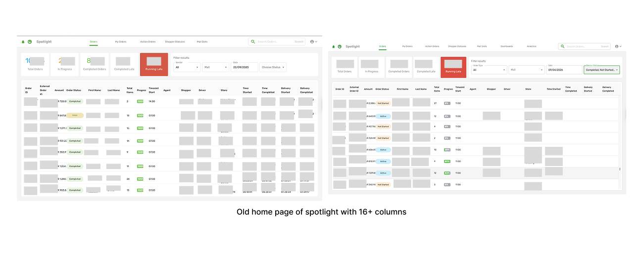This screenshot has width=644, height=253.
Task: Open the account avatar icon in the left window
Action: tap(312, 42)
